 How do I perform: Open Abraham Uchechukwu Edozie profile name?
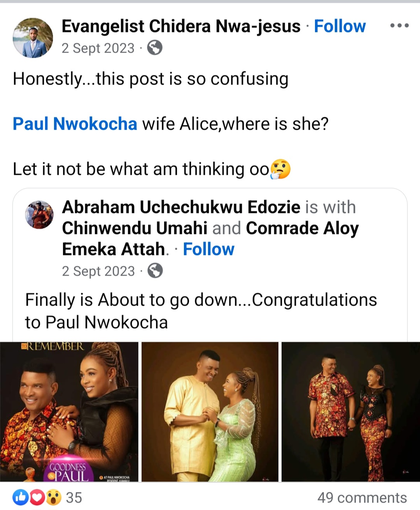coord(181,207)
